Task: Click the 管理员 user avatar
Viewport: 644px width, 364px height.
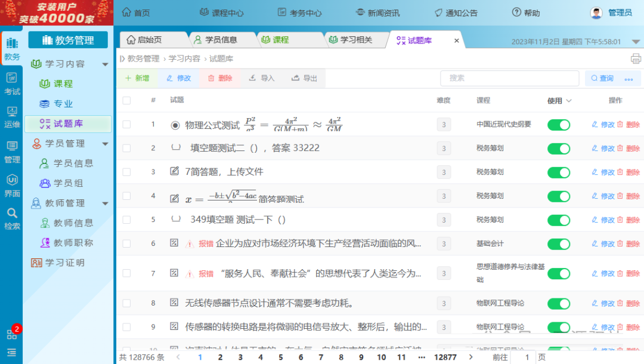Action: [x=596, y=13]
